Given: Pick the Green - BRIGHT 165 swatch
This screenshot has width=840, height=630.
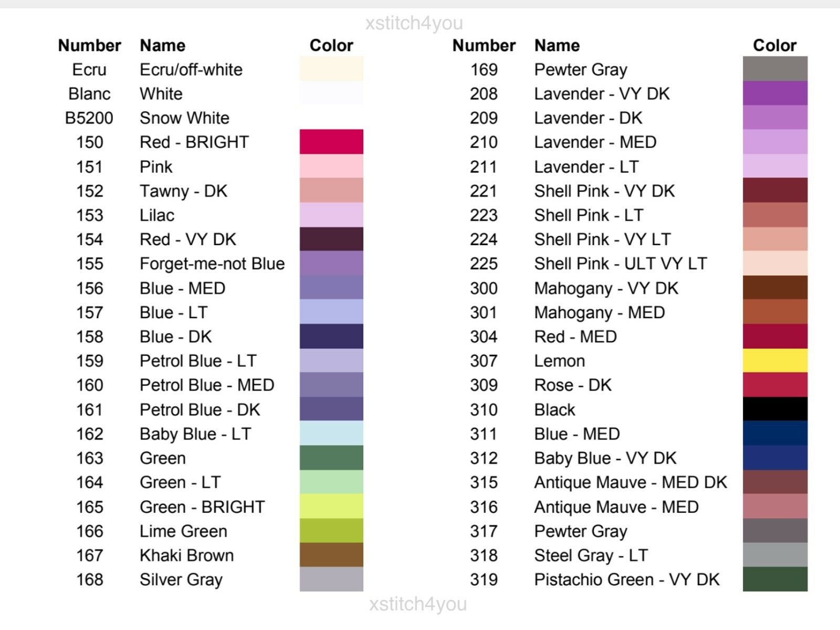Looking at the screenshot, I should point(331,507).
